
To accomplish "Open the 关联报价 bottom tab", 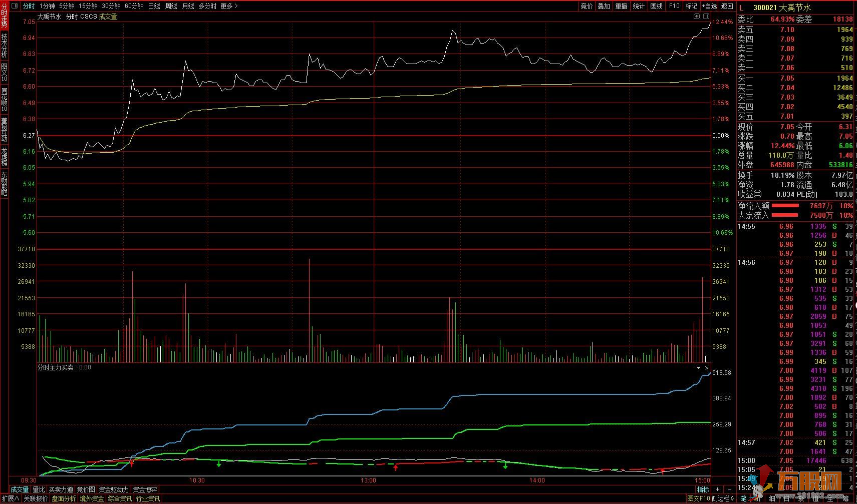I will click(x=36, y=498).
